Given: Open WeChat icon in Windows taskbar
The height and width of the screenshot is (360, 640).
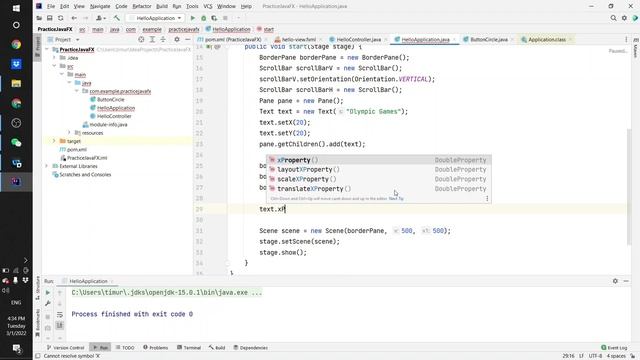Looking at the screenshot, I should coord(16,142).
